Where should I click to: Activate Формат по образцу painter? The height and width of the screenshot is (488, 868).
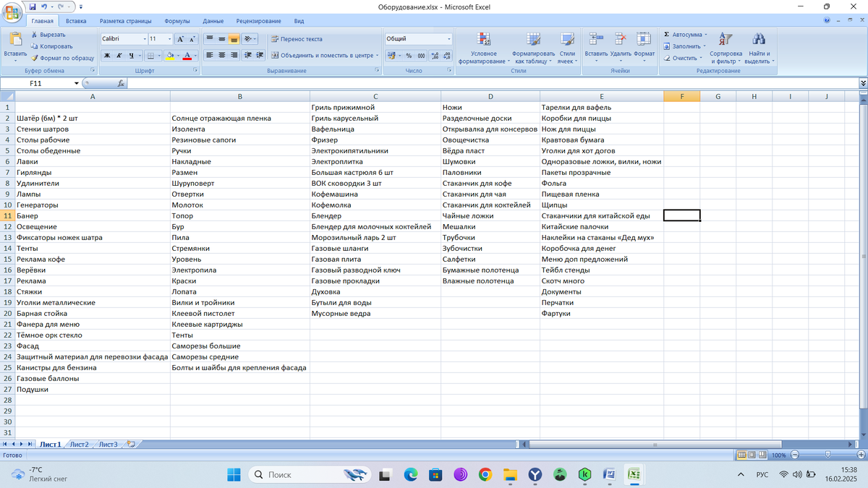(x=62, y=58)
